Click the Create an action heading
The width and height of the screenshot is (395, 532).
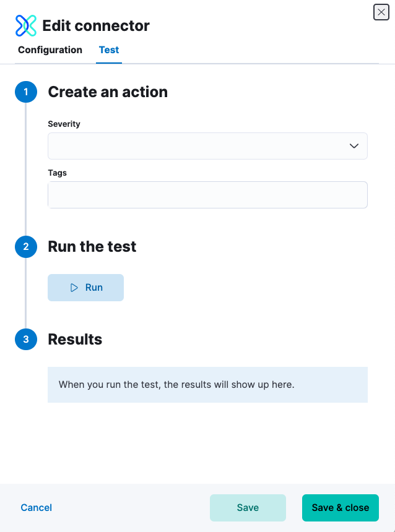click(108, 92)
